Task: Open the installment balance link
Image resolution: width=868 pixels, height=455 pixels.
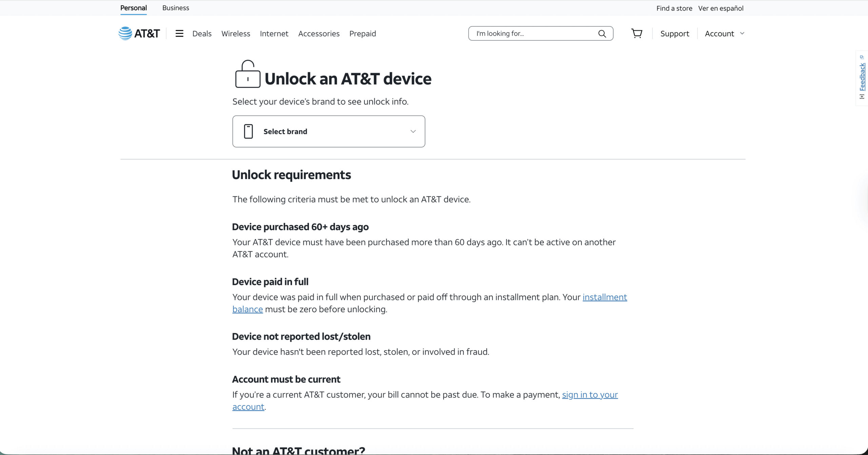Action: tap(605, 297)
